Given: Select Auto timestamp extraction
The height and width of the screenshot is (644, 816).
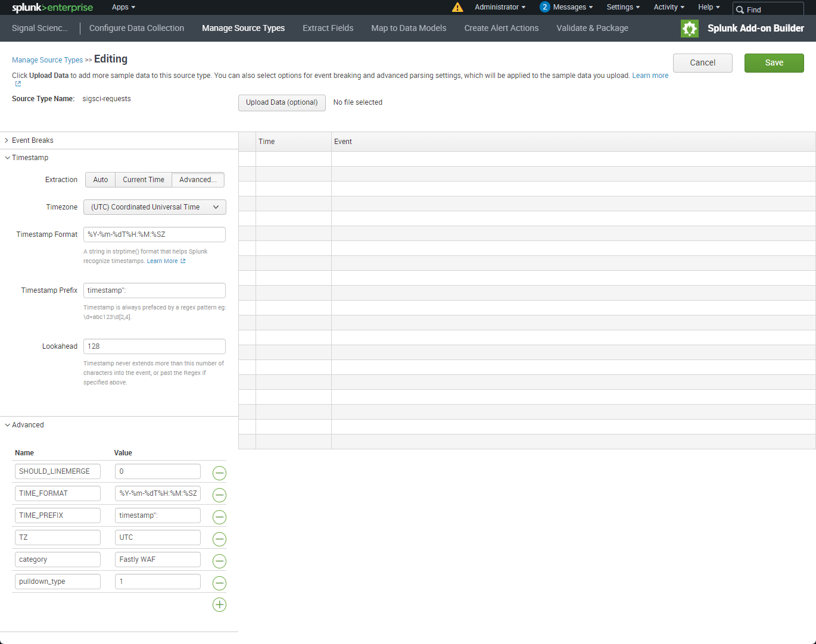Looking at the screenshot, I should [x=101, y=180].
